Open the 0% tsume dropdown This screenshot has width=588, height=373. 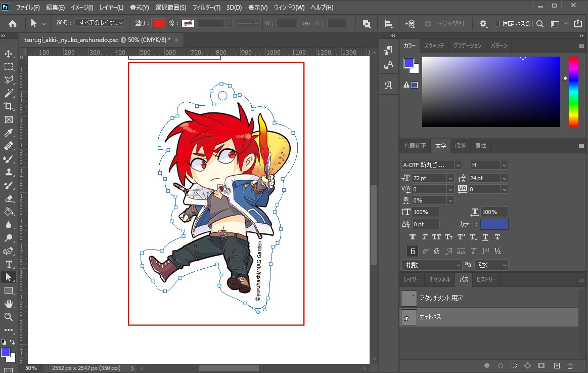(450, 200)
